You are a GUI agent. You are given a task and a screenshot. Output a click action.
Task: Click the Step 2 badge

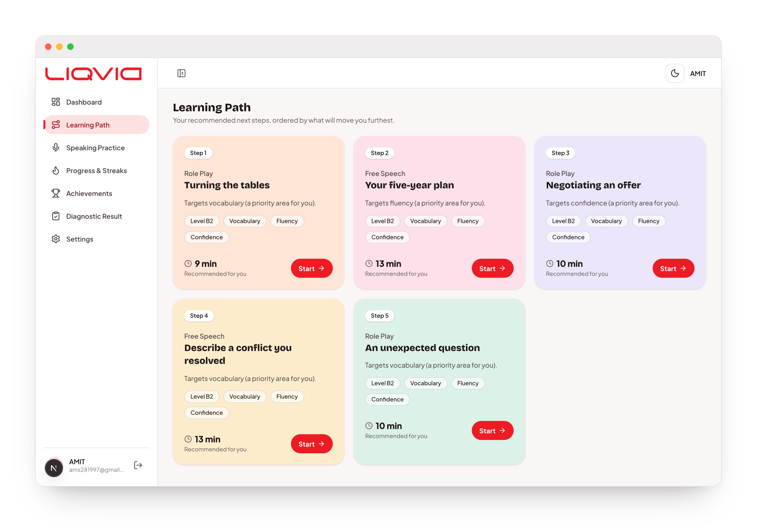pos(380,153)
